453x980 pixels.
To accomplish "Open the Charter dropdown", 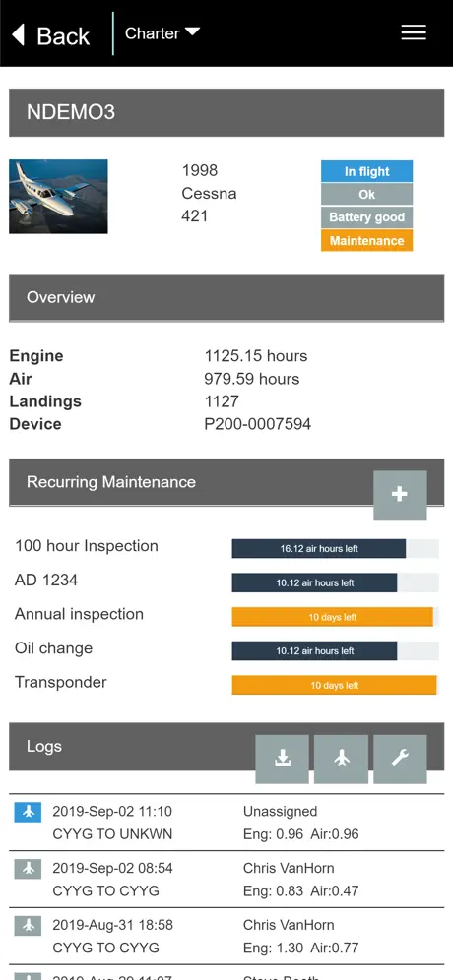I will 162,33.
